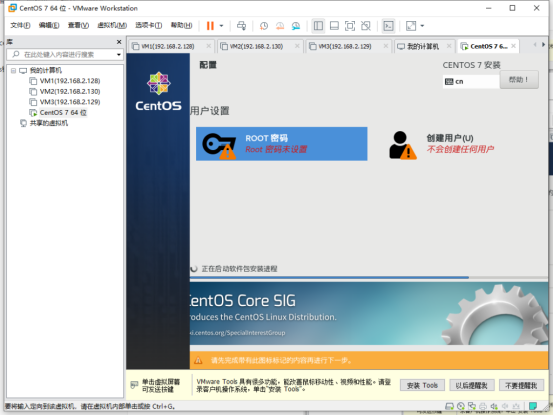Enter full screen mode icon
The image size is (553, 416).
pos(350,26)
